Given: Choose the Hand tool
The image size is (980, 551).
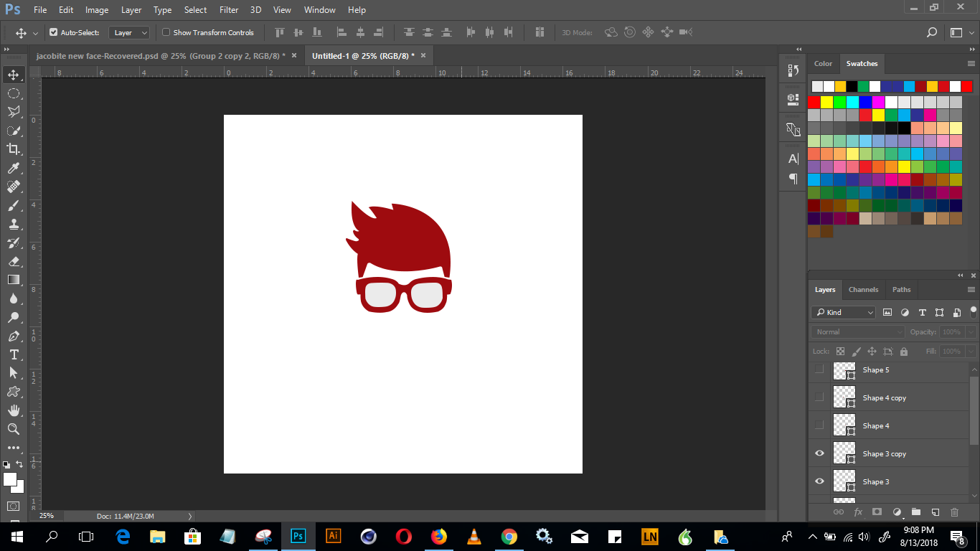Looking at the screenshot, I should pos(14,410).
